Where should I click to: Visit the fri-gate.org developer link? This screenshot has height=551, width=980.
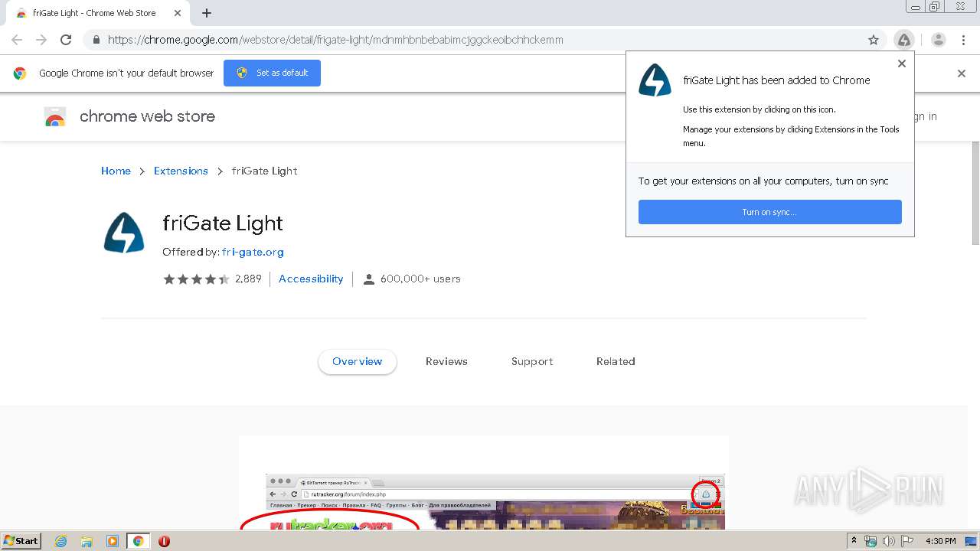[253, 252]
